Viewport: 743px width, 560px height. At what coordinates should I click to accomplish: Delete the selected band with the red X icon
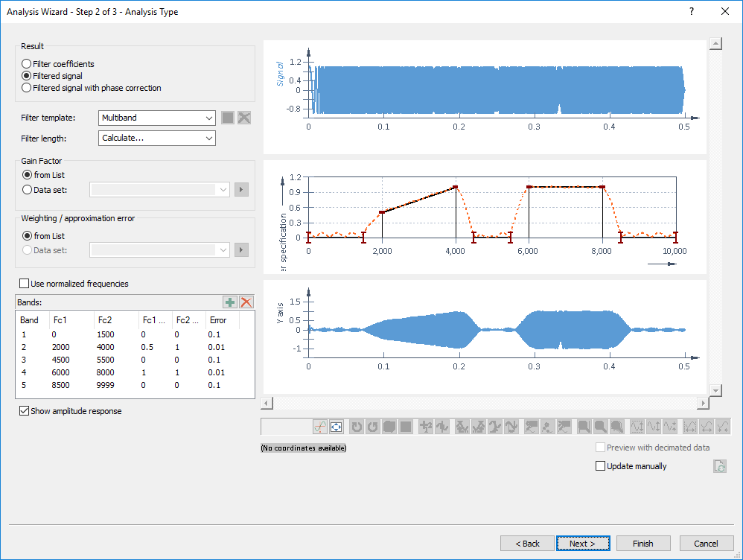pyautogui.click(x=246, y=302)
